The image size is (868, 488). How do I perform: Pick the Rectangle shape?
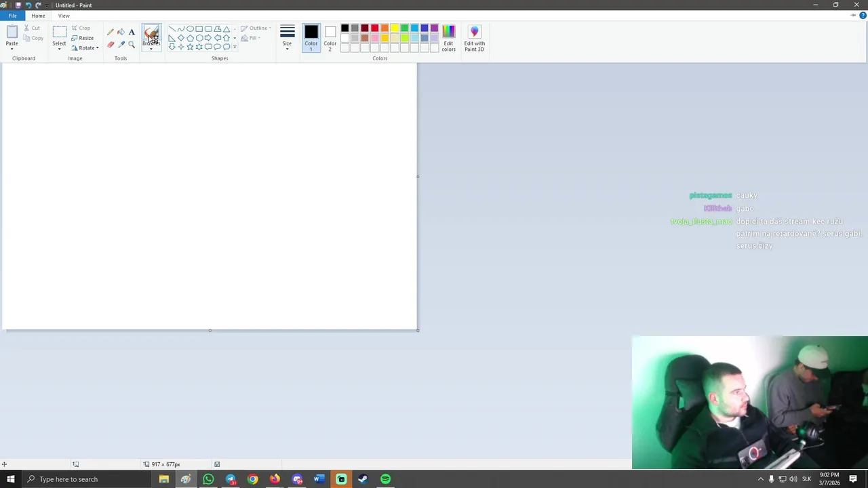199,29
